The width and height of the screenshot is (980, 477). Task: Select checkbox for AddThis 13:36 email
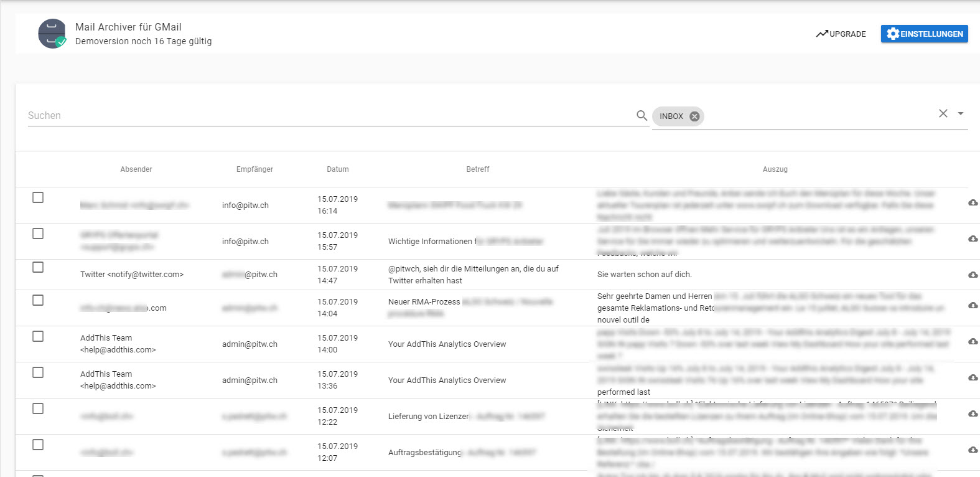click(38, 372)
